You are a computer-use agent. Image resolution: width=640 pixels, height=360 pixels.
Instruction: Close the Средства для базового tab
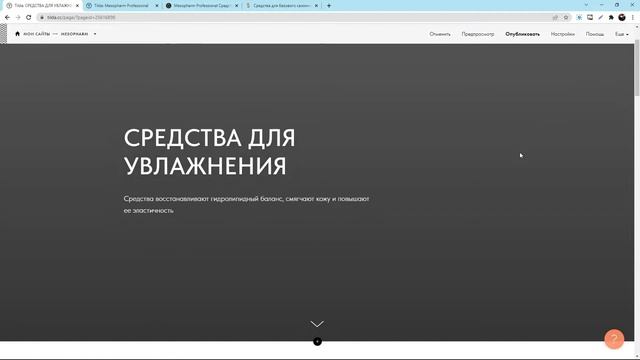pos(316,6)
